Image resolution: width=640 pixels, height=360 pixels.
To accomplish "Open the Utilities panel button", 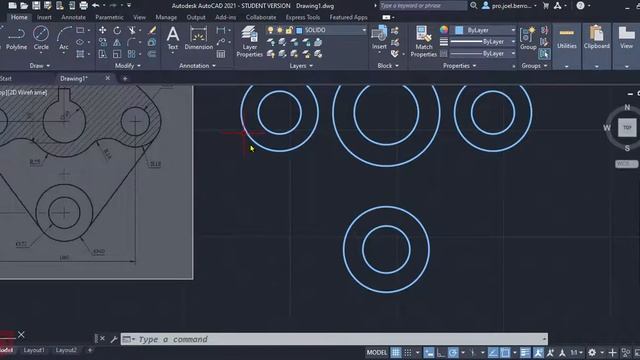I will tap(567, 45).
